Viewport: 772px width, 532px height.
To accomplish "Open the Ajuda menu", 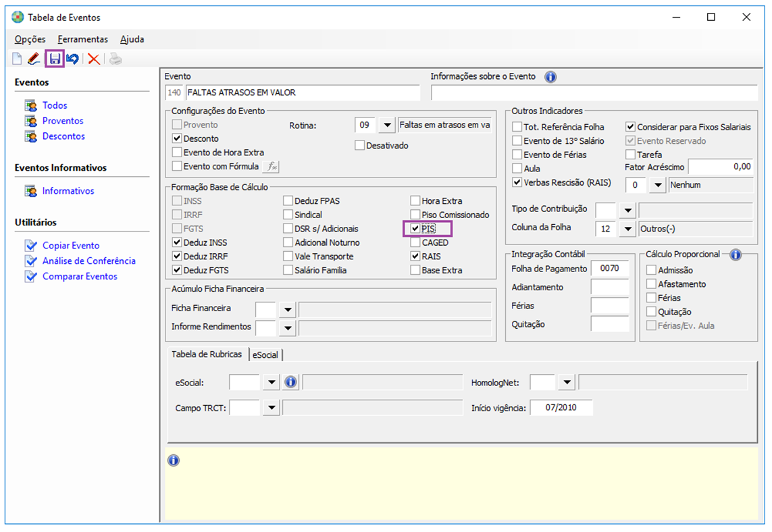I will click(x=132, y=39).
